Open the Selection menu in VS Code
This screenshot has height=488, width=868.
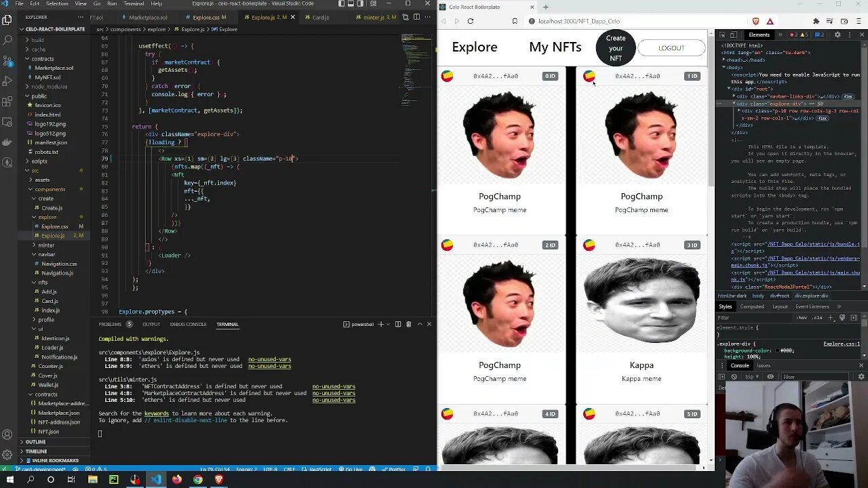(57, 3)
